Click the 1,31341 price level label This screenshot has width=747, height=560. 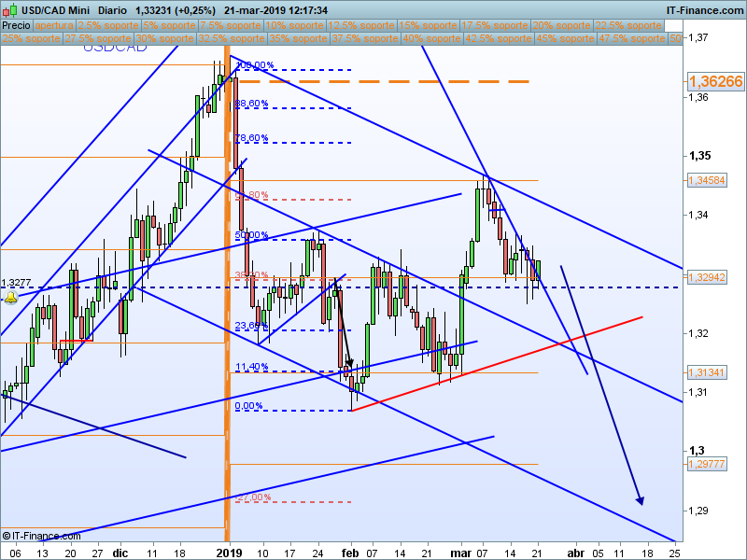(x=707, y=372)
